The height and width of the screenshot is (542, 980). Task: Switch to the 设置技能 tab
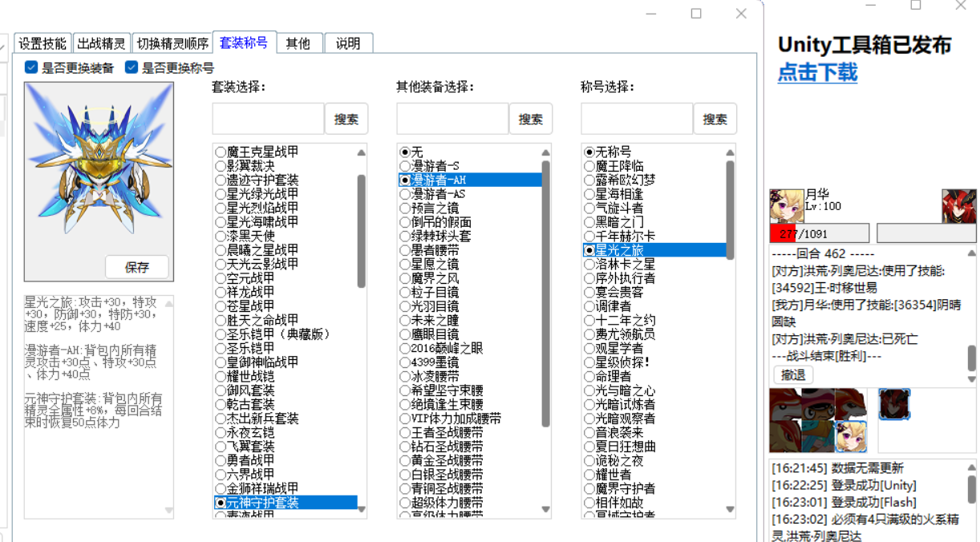point(43,43)
